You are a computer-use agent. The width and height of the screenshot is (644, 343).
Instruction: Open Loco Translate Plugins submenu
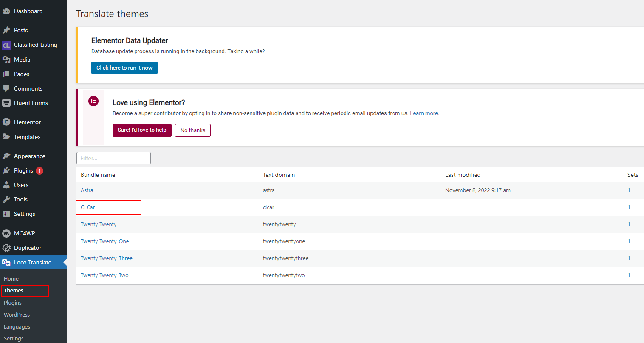(x=13, y=303)
